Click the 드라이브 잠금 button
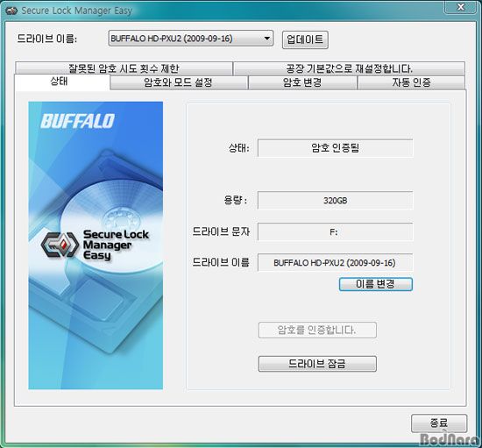 tap(317, 364)
